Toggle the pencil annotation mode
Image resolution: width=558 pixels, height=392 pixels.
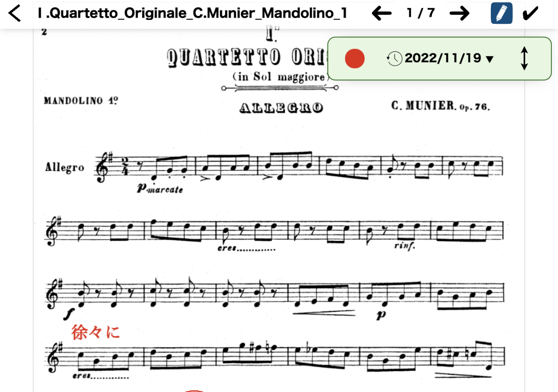pyautogui.click(x=502, y=13)
